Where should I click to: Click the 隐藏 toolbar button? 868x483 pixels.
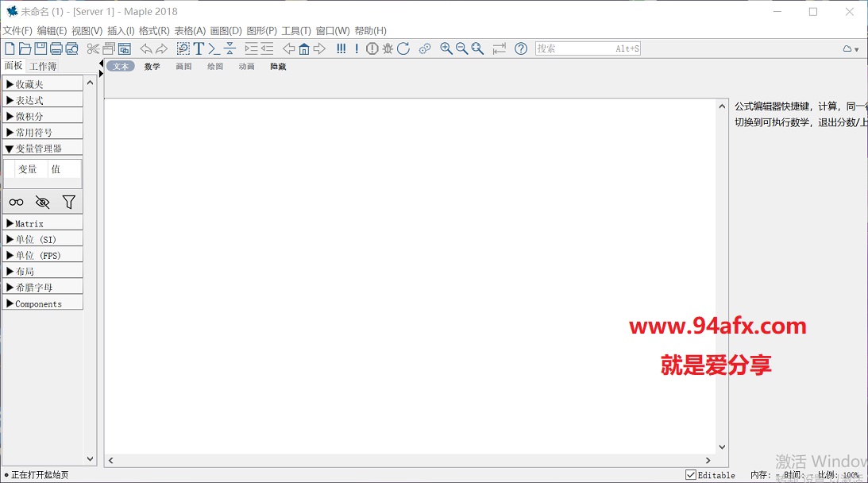279,67
